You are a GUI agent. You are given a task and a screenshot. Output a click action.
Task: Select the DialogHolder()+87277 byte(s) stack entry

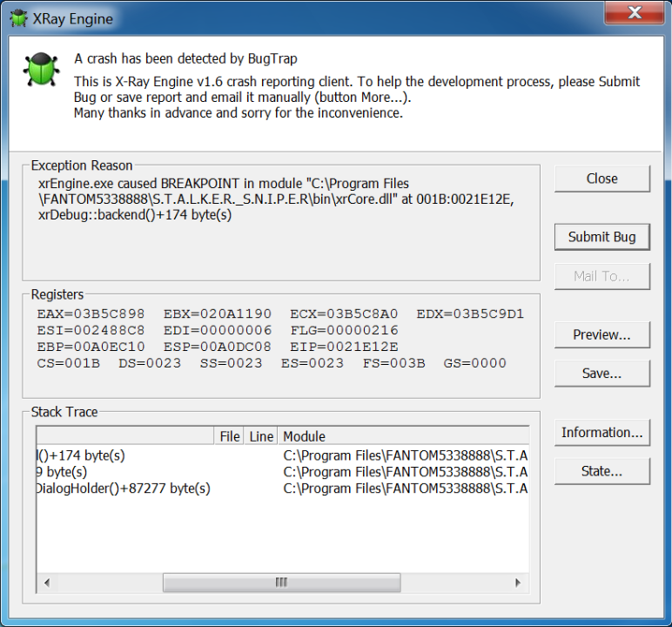click(122, 489)
